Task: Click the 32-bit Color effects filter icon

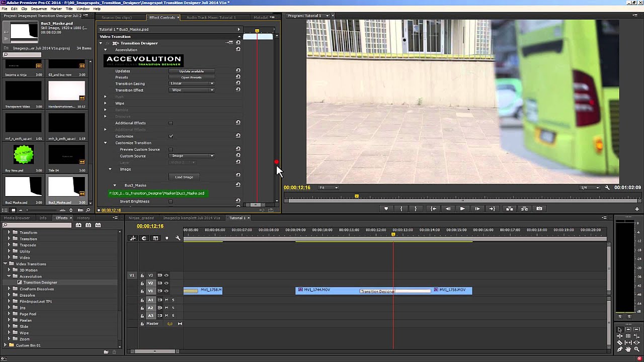Action: pos(88,225)
